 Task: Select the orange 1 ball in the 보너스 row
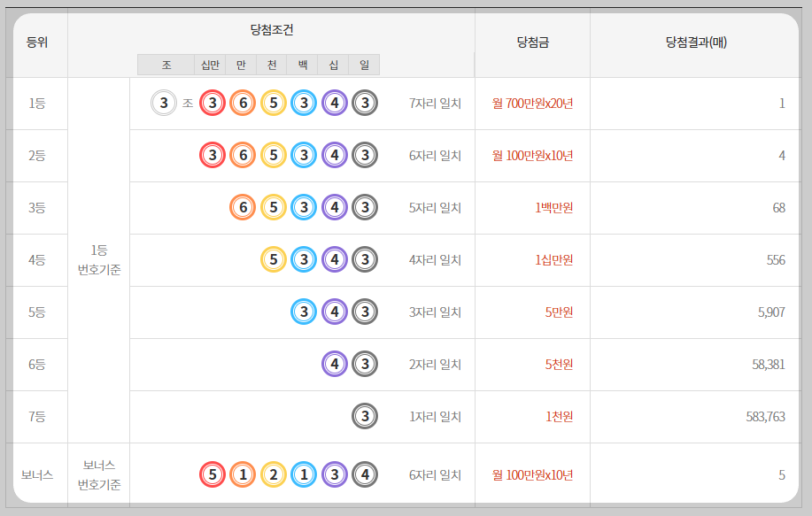[x=243, y=474]
